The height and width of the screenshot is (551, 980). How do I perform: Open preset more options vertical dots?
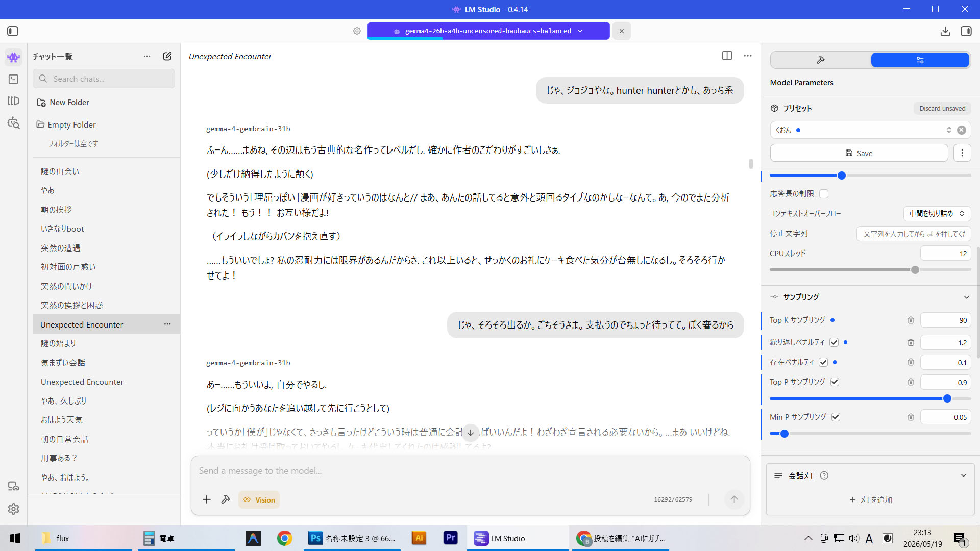pyautogui.click(x=962, y=153)
